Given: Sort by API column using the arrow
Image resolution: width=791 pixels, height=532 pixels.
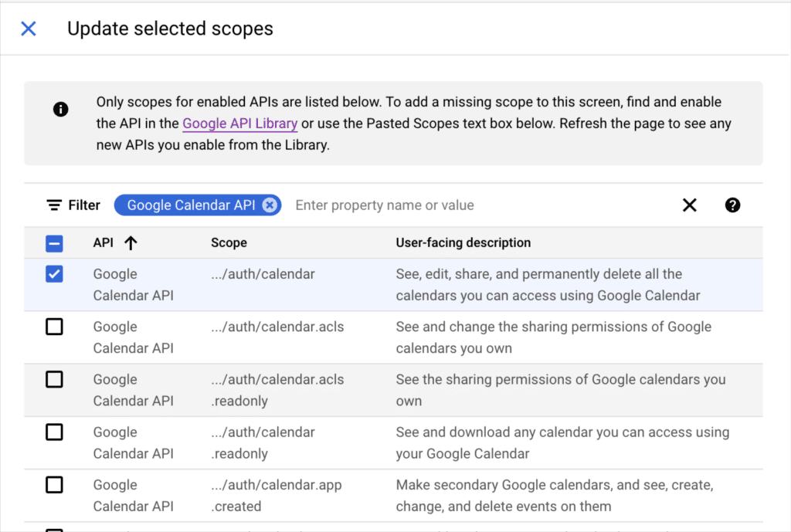Looking at the screenshot, I should 131,243.
